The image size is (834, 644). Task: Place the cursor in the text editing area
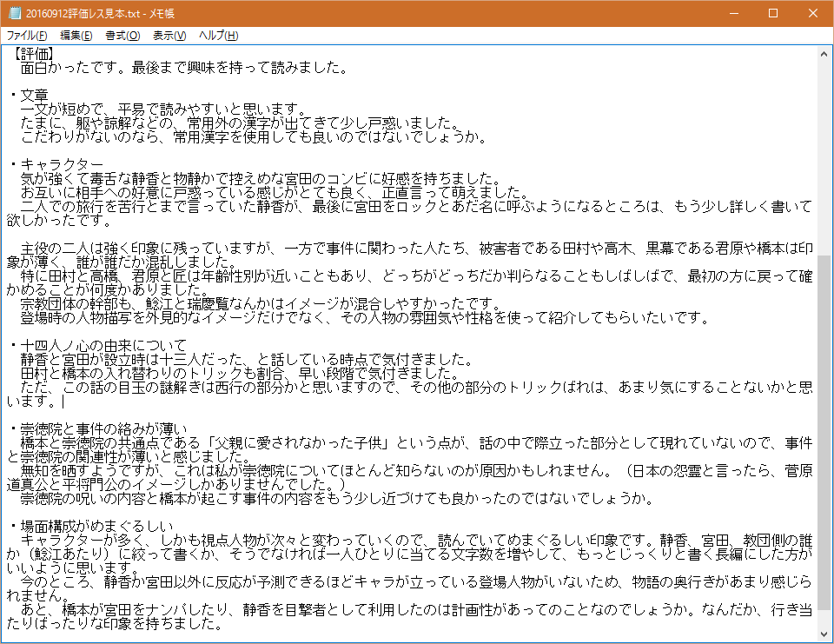coord(409,344)
